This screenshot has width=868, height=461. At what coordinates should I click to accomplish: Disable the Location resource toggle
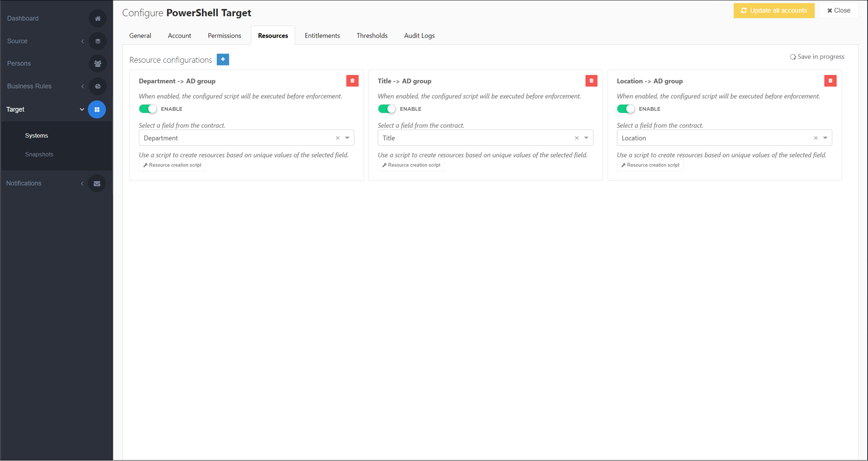click(626, 109)
